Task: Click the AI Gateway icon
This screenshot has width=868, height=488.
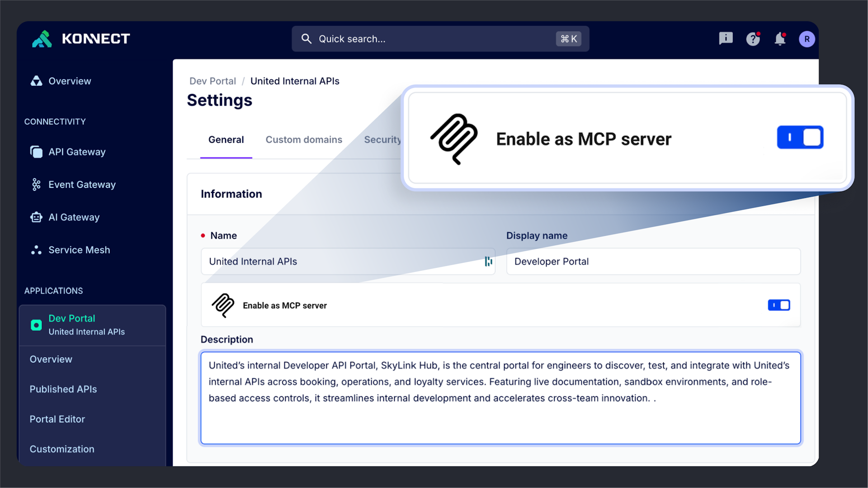Action: [36, 217]
